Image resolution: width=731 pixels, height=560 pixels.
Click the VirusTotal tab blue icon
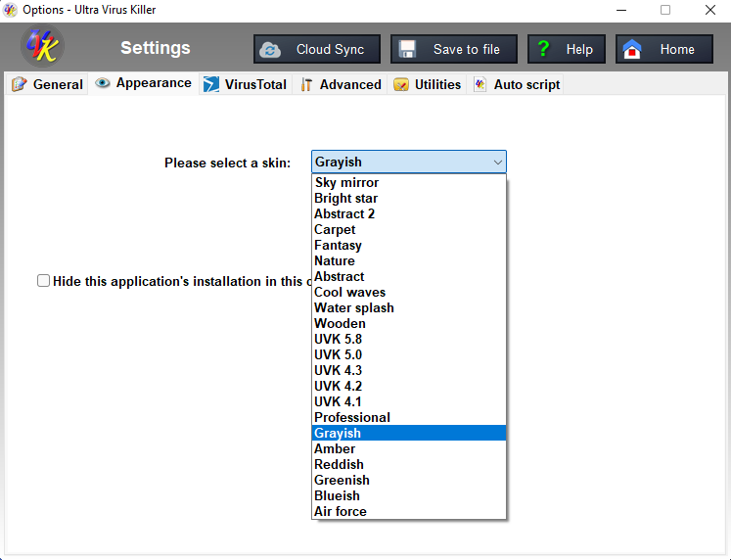point(211,84)
